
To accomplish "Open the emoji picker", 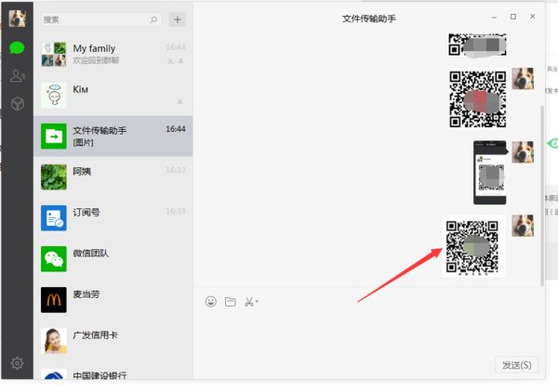I will coord(211,302).
